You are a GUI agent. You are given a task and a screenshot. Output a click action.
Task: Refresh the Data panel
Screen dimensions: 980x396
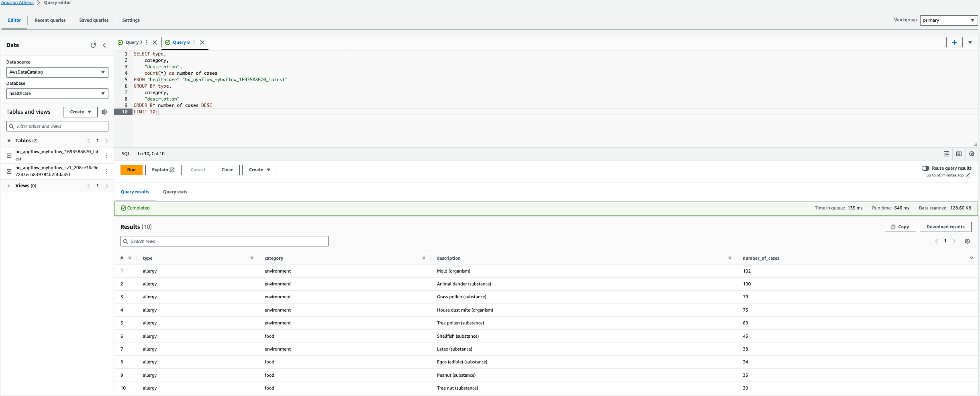(93, 45)
